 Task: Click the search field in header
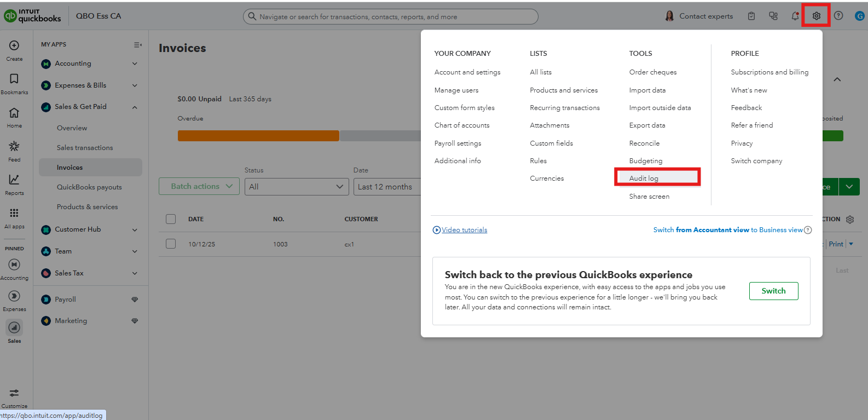(x=390, y=16)
